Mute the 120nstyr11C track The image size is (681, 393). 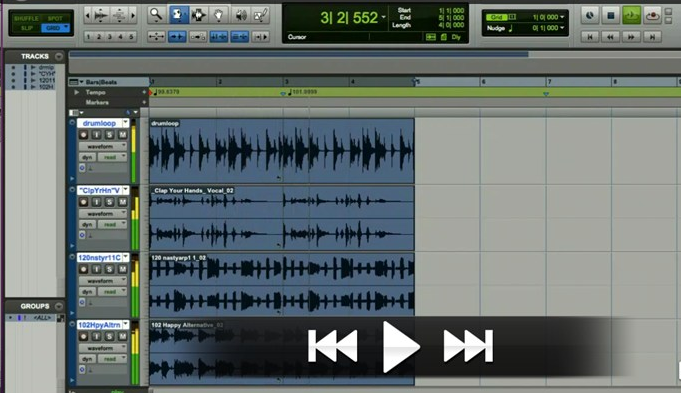(122, 270)
